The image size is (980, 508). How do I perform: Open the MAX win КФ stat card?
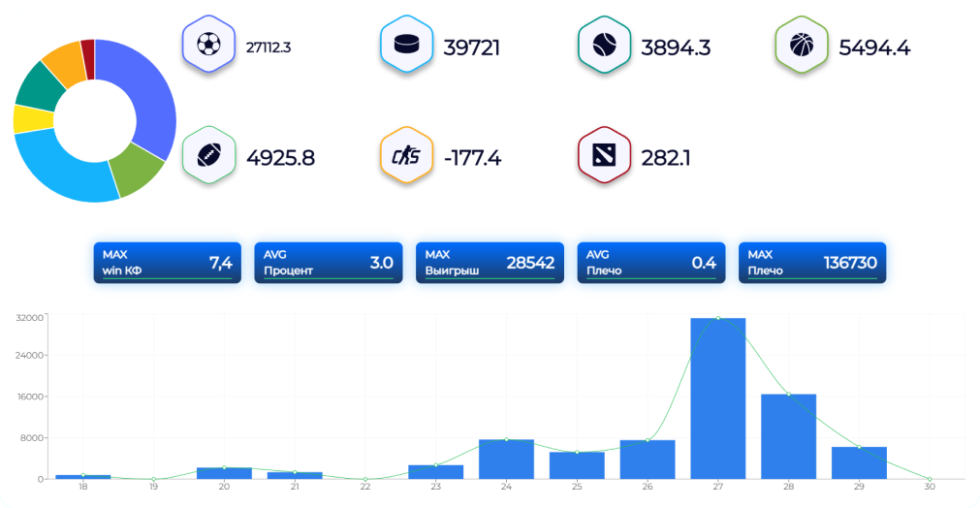167,263
